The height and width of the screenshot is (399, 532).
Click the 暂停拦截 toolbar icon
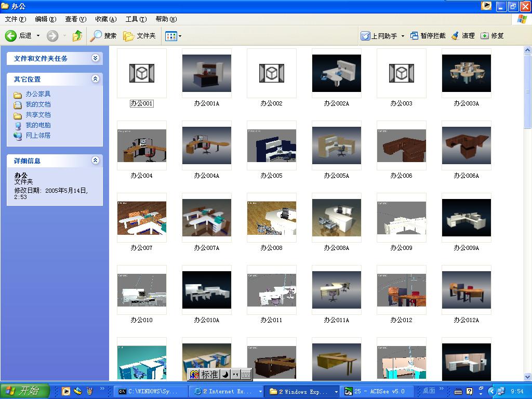point(414,36)
